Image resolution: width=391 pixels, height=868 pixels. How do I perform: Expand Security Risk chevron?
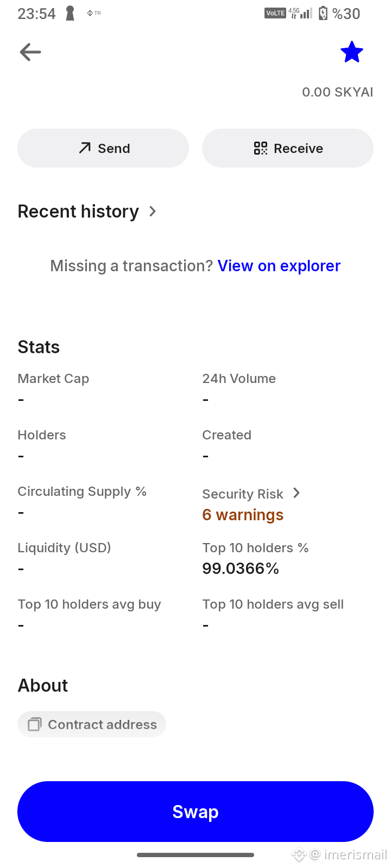point(297,493)
